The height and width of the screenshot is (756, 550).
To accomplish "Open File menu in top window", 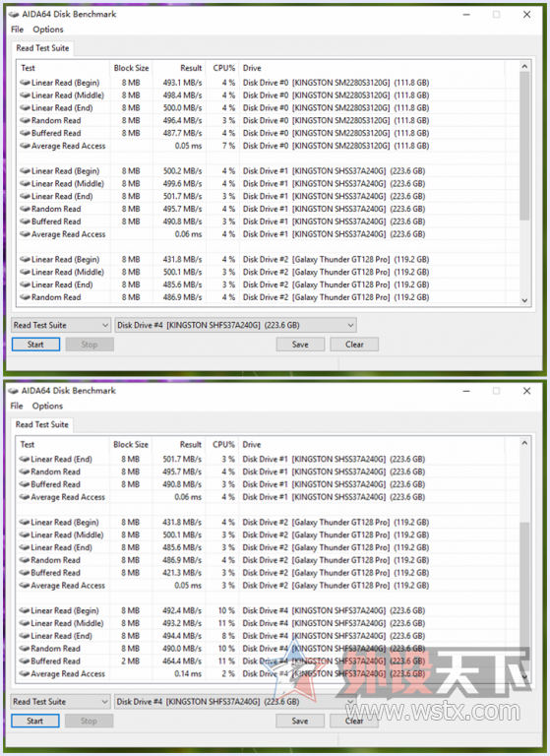I will [18, 30].
